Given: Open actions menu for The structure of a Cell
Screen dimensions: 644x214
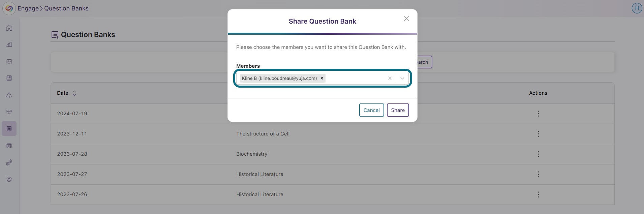Looking at the screenshot, I should [538, 134].
